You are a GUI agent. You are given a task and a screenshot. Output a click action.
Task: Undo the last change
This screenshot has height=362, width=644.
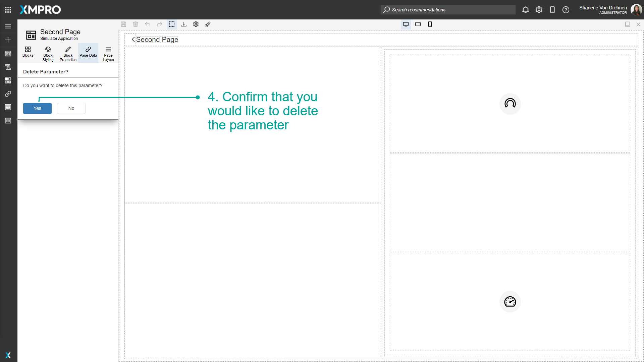(x=148, y=24)
